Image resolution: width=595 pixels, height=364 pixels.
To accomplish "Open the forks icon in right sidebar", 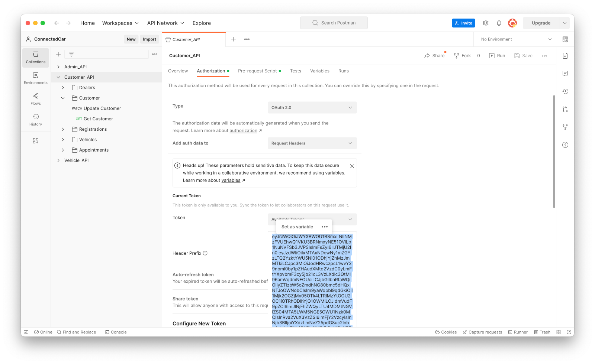I will (565, 127).
